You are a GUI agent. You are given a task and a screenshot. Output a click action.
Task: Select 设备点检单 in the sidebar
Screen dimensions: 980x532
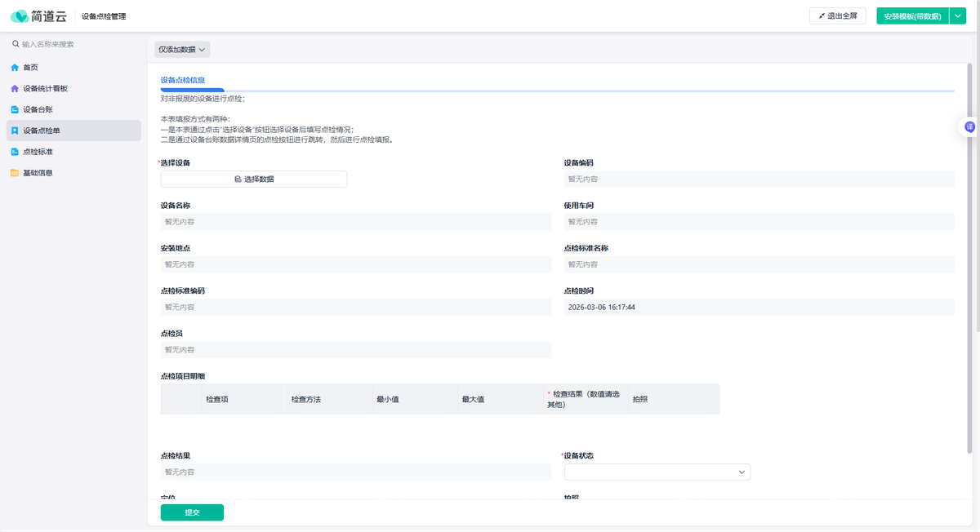click(x=73, y=131)
